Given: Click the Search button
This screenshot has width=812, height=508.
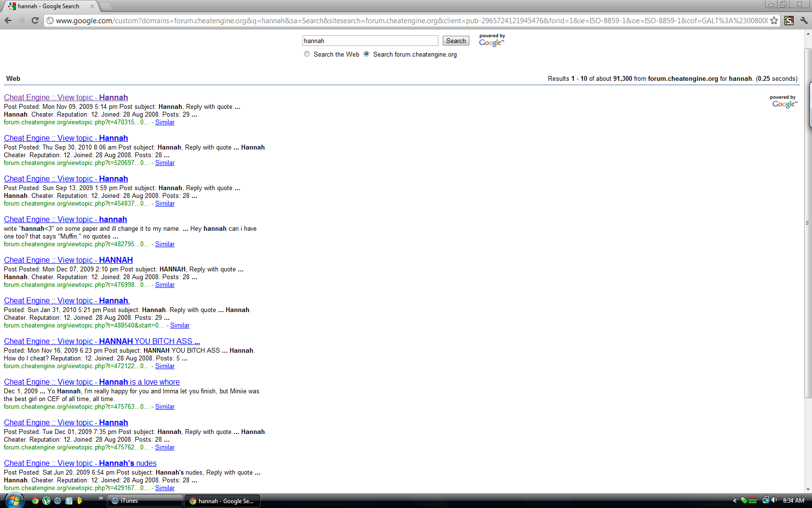Looking at the screenshot, I should 456,41.
